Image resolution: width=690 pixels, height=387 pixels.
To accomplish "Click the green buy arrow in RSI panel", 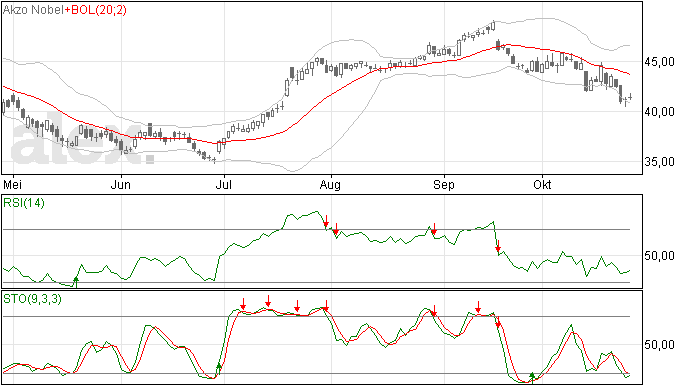I will click(x=76, y=282).
